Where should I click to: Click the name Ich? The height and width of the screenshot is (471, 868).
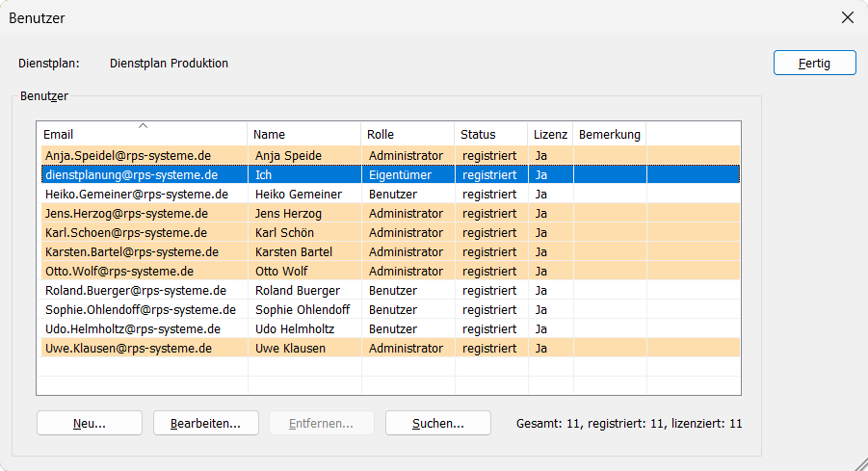tap(264, 175)
